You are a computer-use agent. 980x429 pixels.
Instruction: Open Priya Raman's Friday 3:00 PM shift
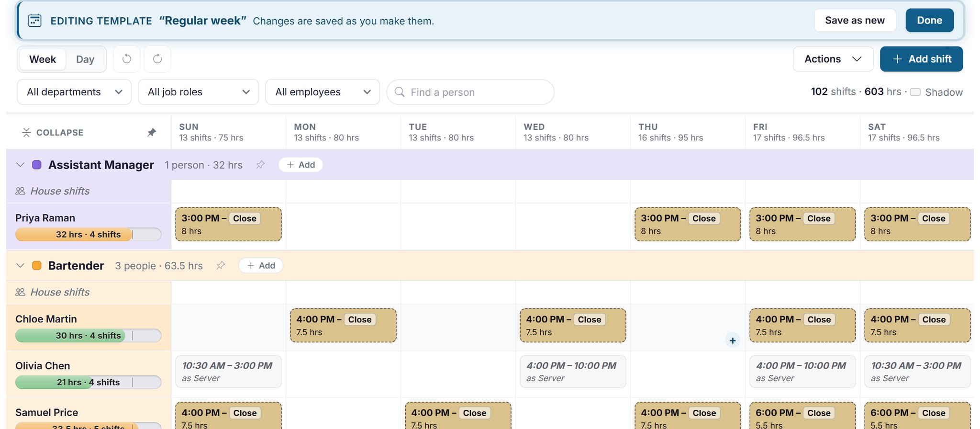pyautogui.click(x=802, y=224)
